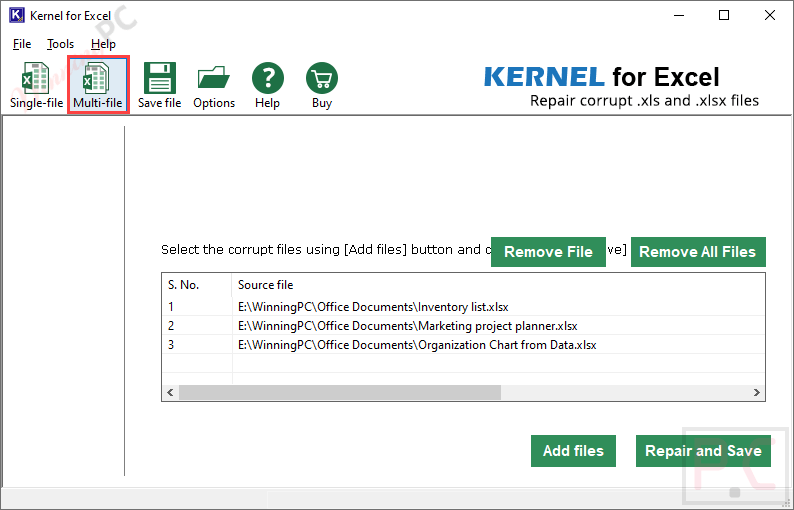The width and height of the screenshot is (794, 510).
Task: Switch to Multi-file repair mode
Action: pos(98,85)
